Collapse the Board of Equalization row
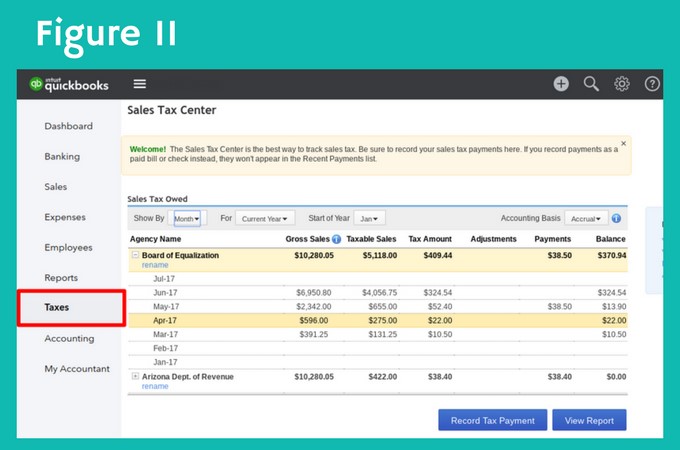The image size is (680, 450). 135,255
